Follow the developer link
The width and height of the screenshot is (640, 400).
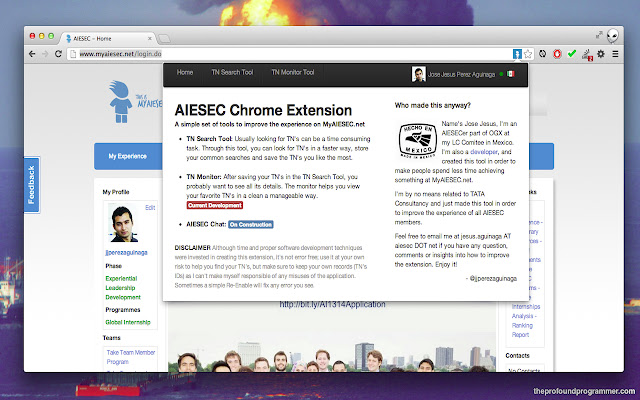tap(484, 152)
